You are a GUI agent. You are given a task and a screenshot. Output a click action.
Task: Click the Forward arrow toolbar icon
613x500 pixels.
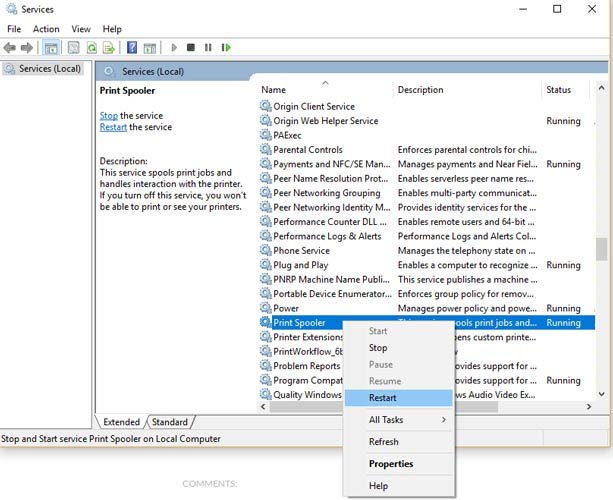27,47
